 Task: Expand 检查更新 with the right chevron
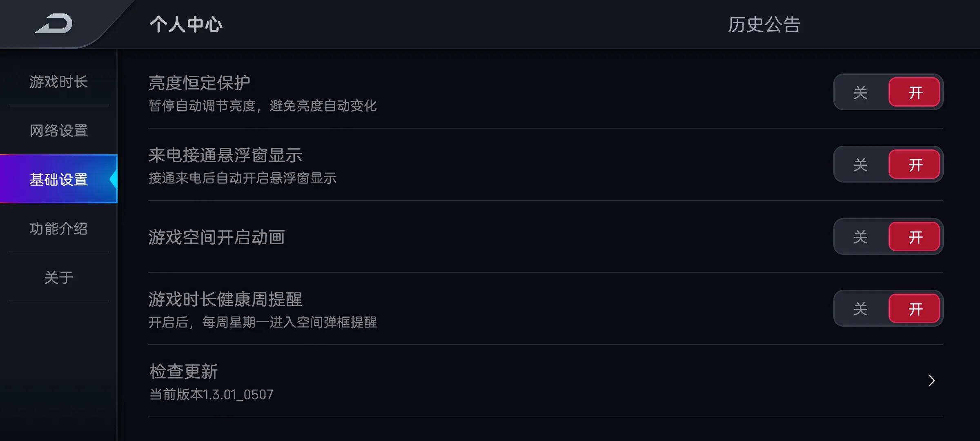pyautogui.click(x=931, y=381)
